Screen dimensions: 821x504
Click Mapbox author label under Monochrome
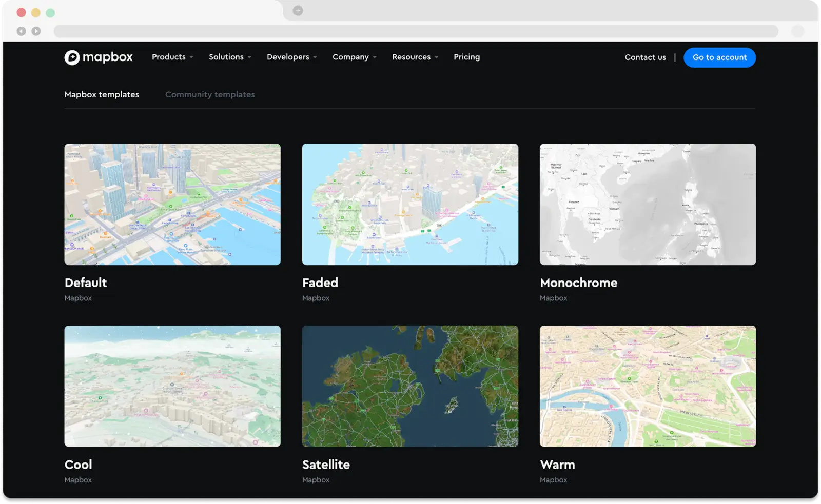(x=553, y=298)
